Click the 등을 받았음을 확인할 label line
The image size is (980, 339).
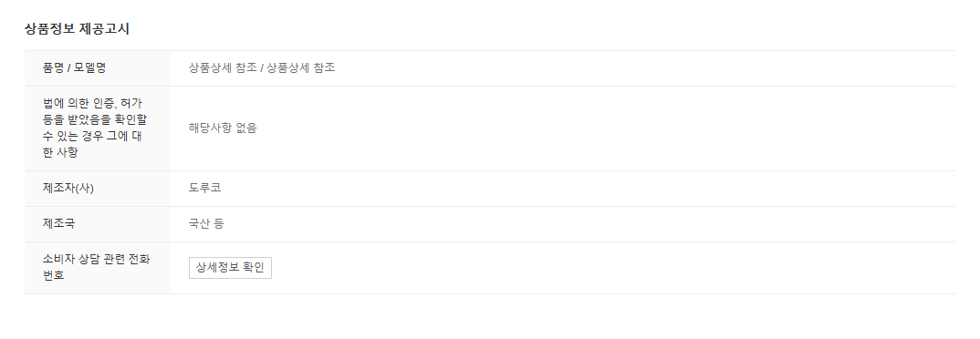pyautogui.click(x=95, y=120)
